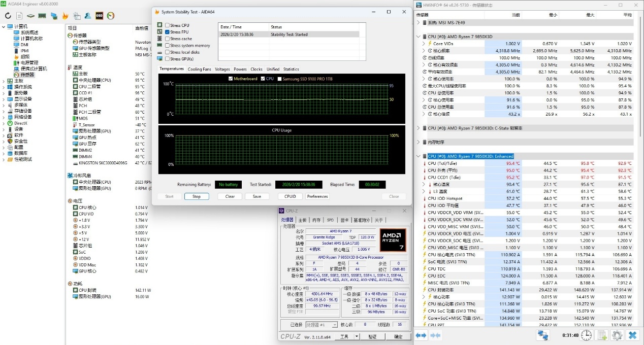Click AIDA64 toolbar Report page icon
Image resolution: width=644 pixels, height=345 pixels.
[x=19, y=16]
